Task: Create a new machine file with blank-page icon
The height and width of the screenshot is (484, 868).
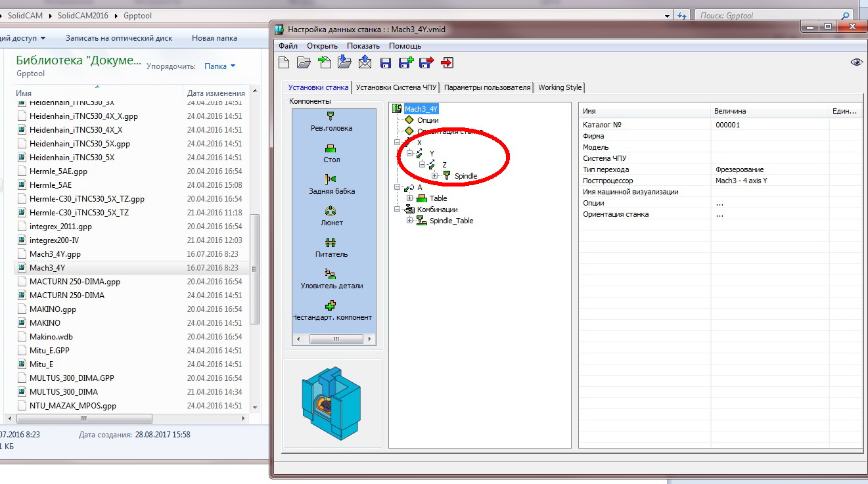Action: (284, 62)
